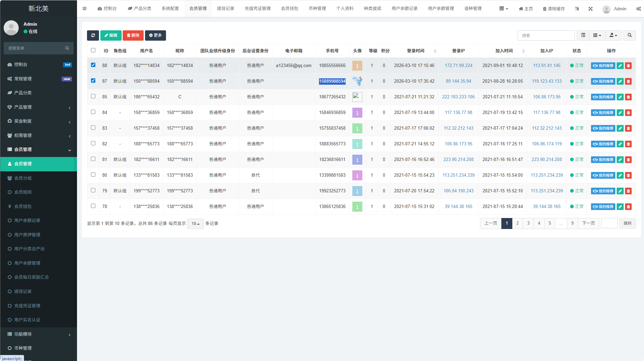Screen dimensions: 644x361
Task: Open the rows-per-page 10 dropdown
Action: (x=195, y=224)
